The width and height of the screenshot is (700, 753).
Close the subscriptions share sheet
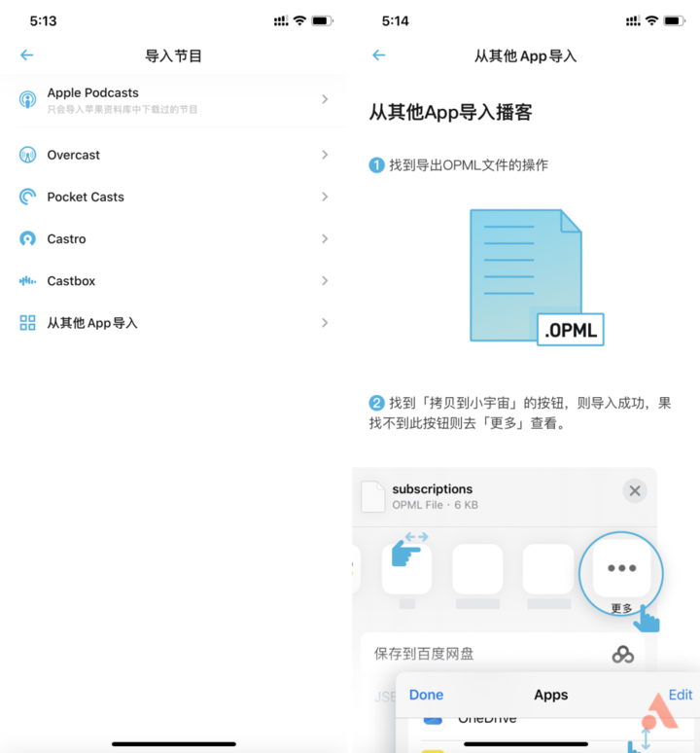click(x=635, y=490)
